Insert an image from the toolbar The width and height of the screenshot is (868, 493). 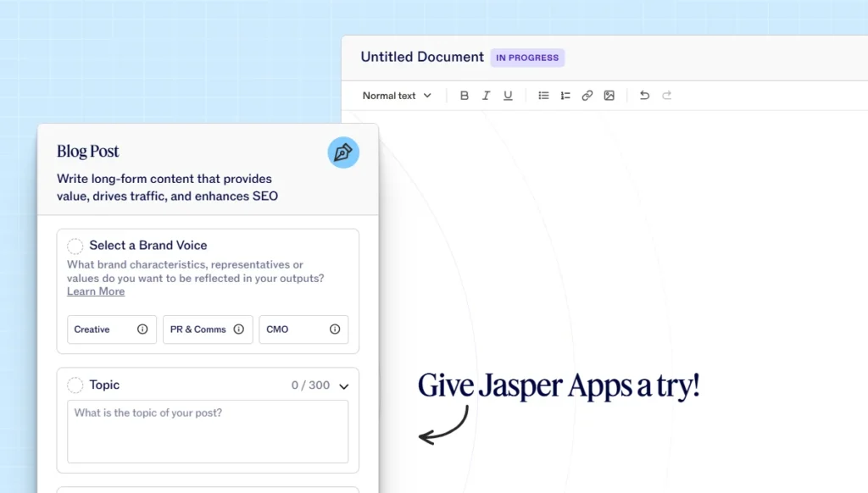click(609, 95)
